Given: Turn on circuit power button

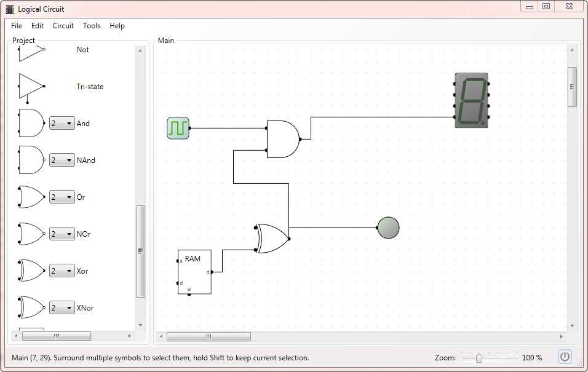Looking at the screenshot, I should pos(565,357).
